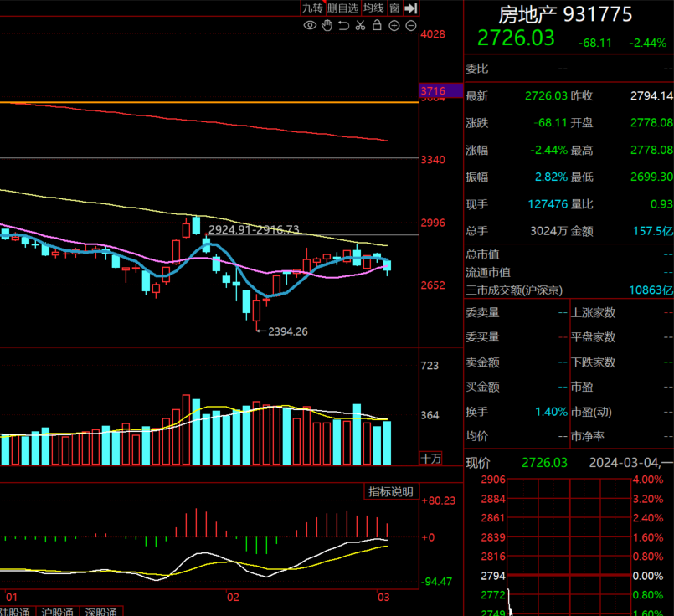Zoom out with the minus circle icon
Image resolution: width=674 pixels, height=616 pixels.
(x=411, y=26)
